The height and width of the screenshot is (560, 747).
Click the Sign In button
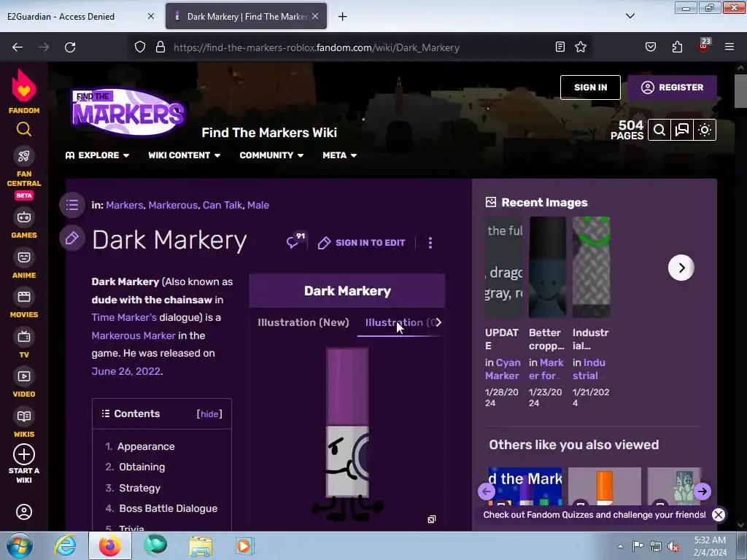coord(590,87)
